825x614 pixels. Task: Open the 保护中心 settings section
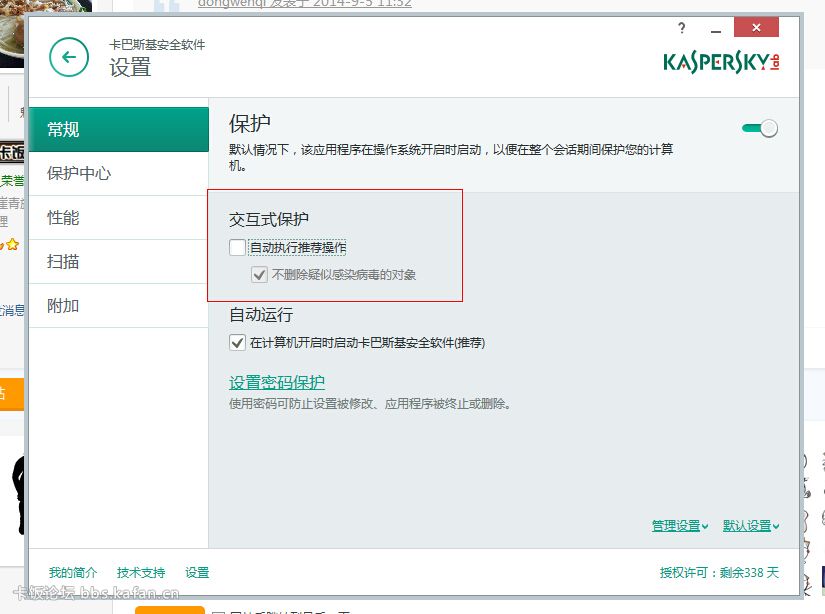pos(119,174)
